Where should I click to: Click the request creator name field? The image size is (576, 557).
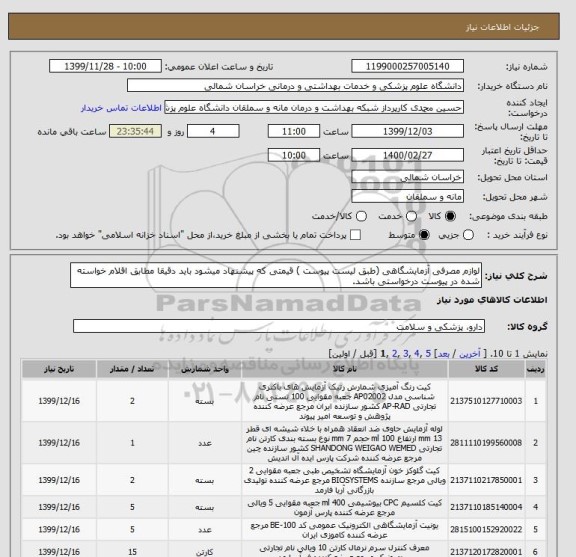314,108
